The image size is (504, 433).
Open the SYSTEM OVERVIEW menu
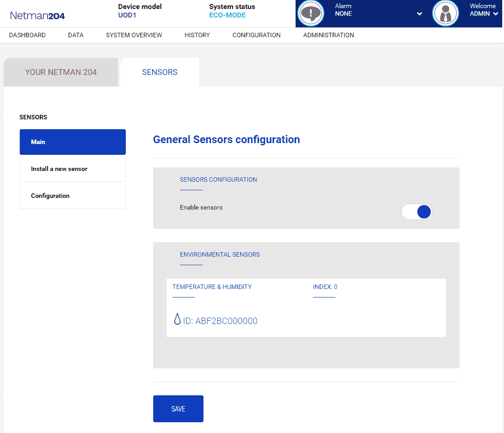134,35
